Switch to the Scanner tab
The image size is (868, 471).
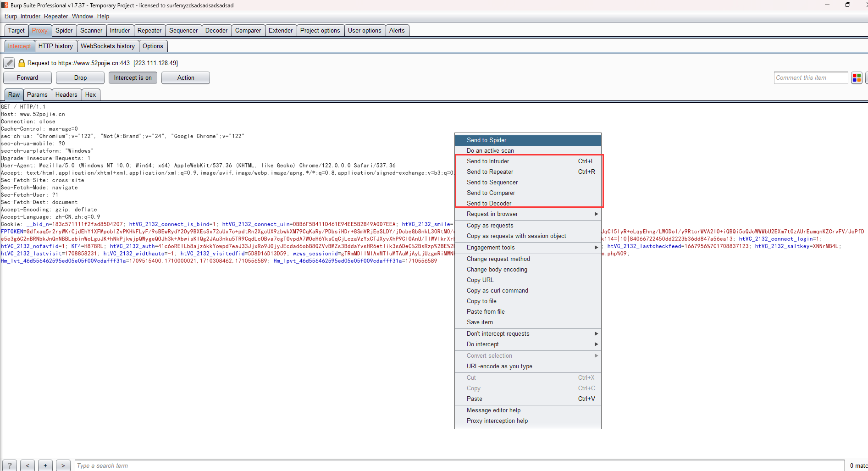coord(91,31)
